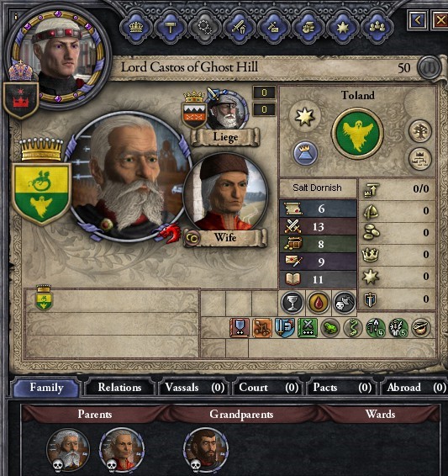The image size is (448, 476).
Task: Open the Pacts tab
Action: [x=341, y=388]
